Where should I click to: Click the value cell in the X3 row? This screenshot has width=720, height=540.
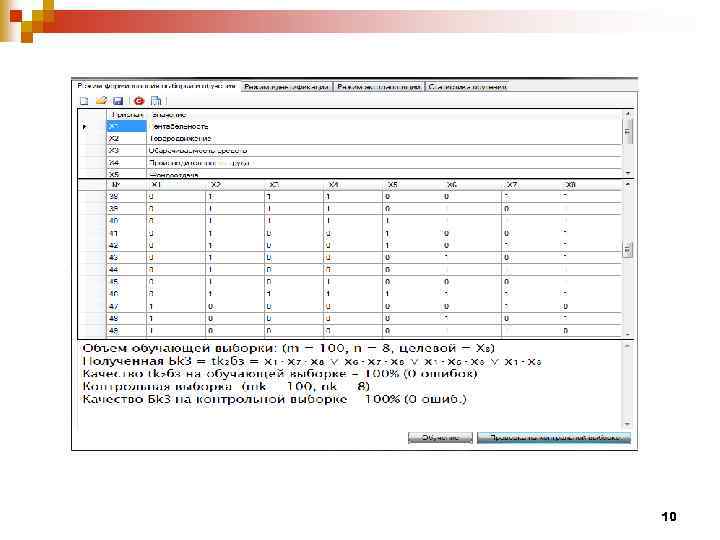(x=384, y=151)
